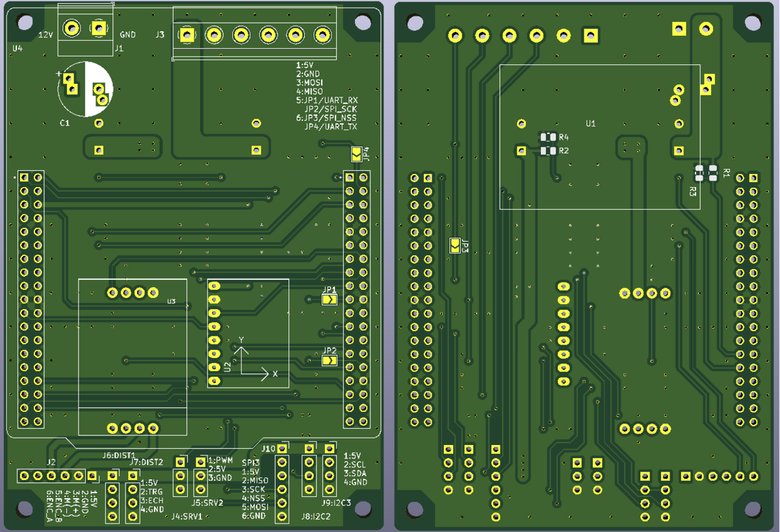
Task: Select the JP1 jumper pad
Action: coord(330,299)
